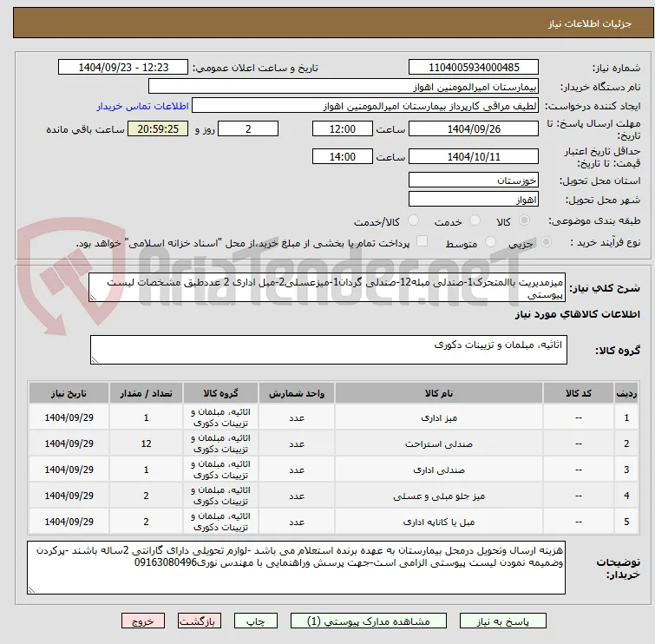Viewport: 655px width, 644px height.
Task: Click the کد کالا column header
Action: [x=578, y=393]
